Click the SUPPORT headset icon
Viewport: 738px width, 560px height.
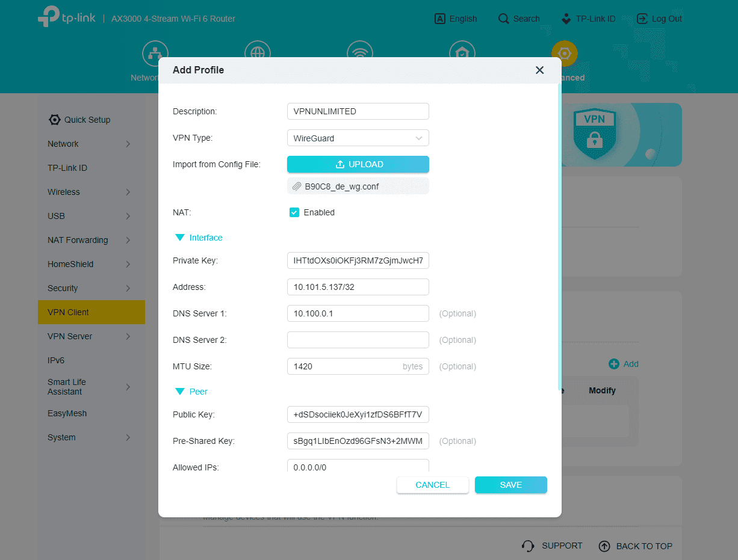(528, 546)
